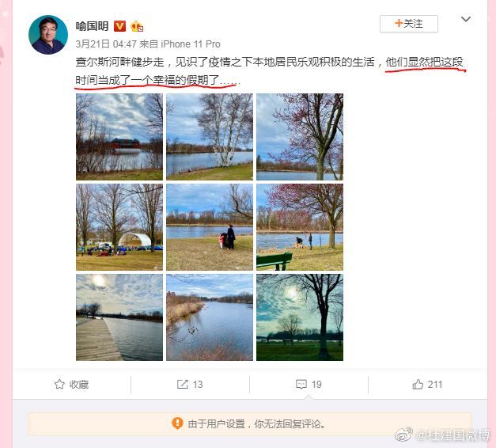Open the white tent gathering photo

point(119,227)
